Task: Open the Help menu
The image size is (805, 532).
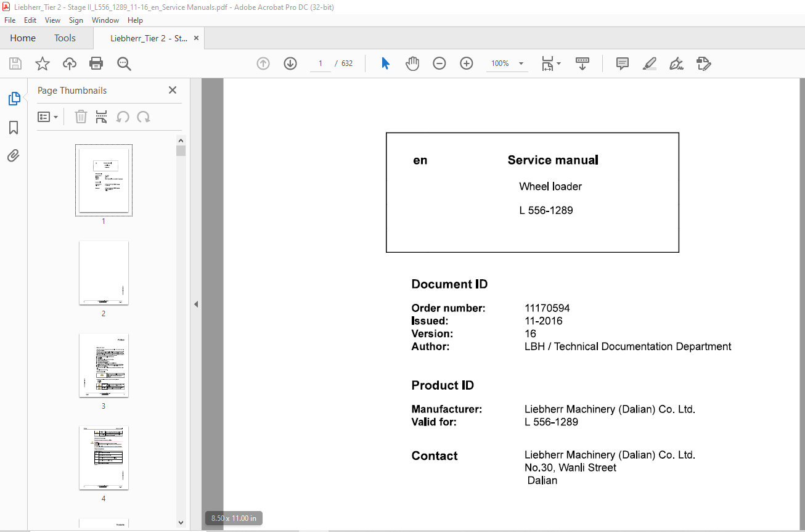Action: coord(135,20)
